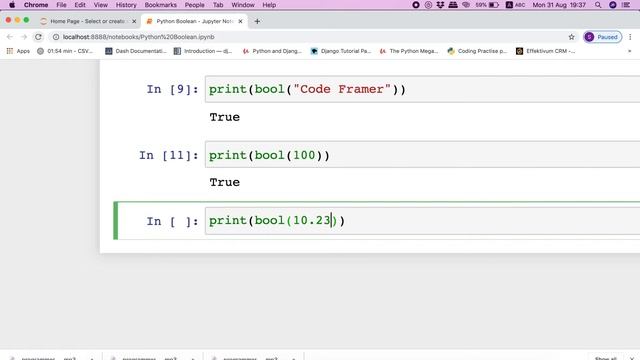Open the Django Tutorial bookmark

[341, 51]
